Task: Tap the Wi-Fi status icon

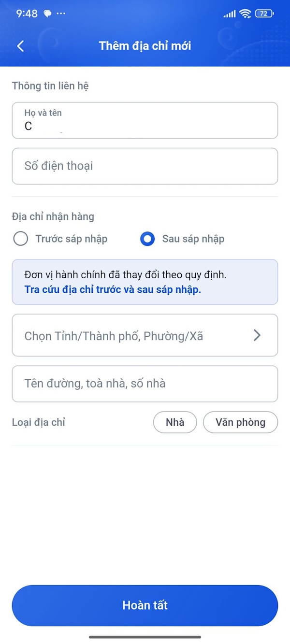Action: (x=244, y=14)
